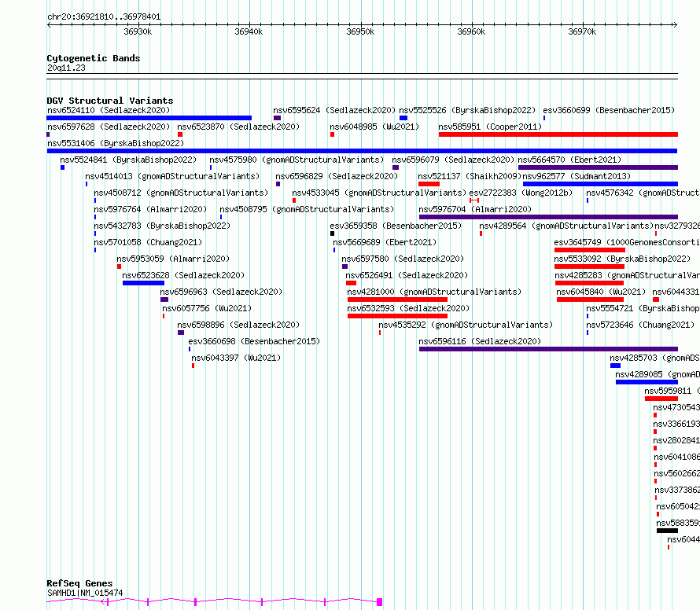Select the nsv585951 (Cooper2011) label

point(490,127)
